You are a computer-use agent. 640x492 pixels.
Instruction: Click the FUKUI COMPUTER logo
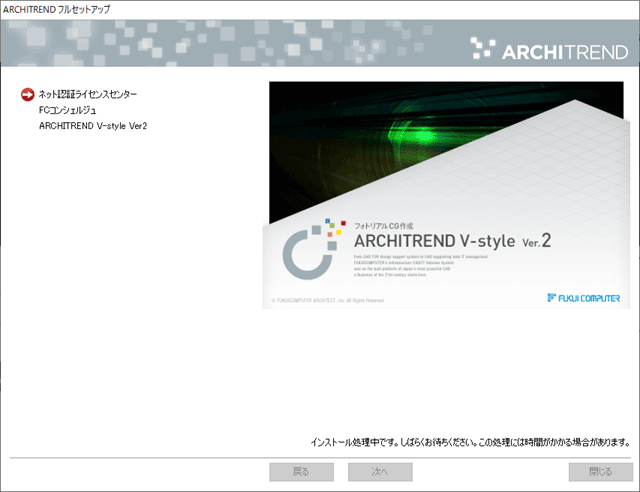click(x=583, y=298)
